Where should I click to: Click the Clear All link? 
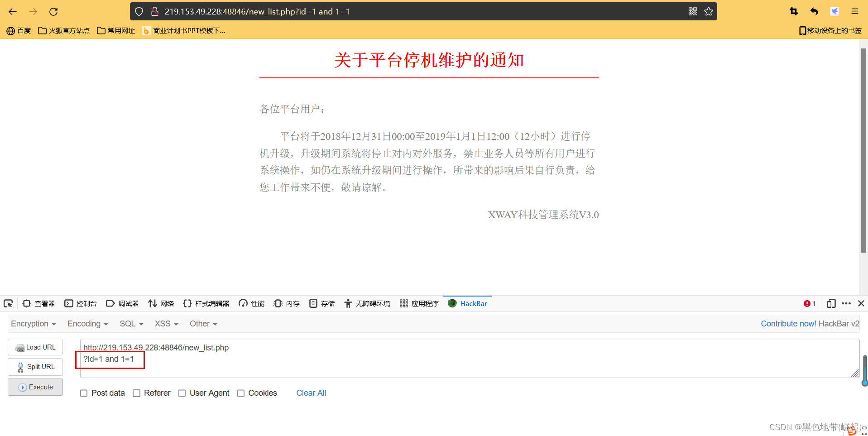point(311,393)
